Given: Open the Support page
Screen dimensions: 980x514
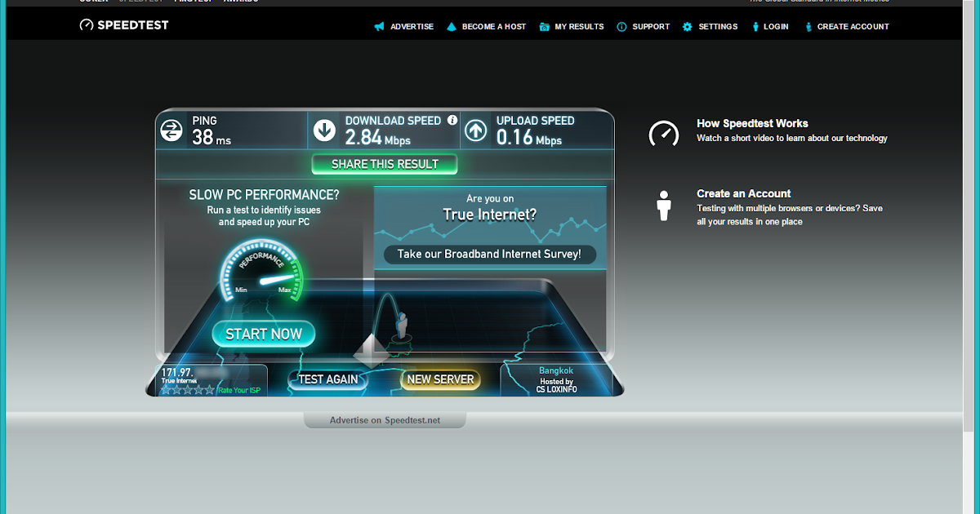Looking at the screenshot, I should [x=651, y=27].
